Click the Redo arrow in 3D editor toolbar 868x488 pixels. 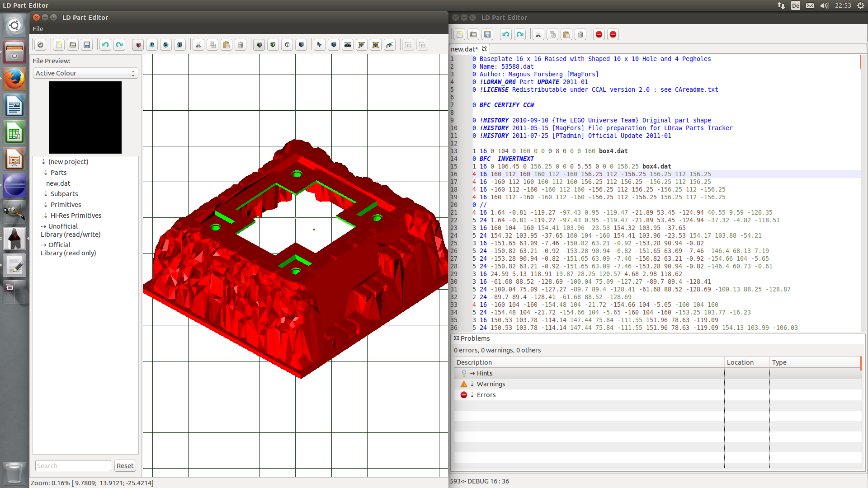(x=119, y=45)
